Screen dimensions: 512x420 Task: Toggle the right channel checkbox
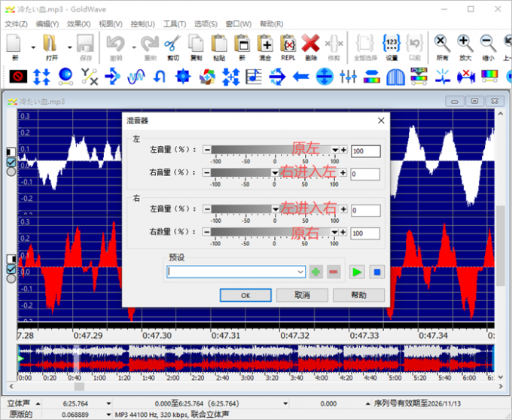pos(11,269)
